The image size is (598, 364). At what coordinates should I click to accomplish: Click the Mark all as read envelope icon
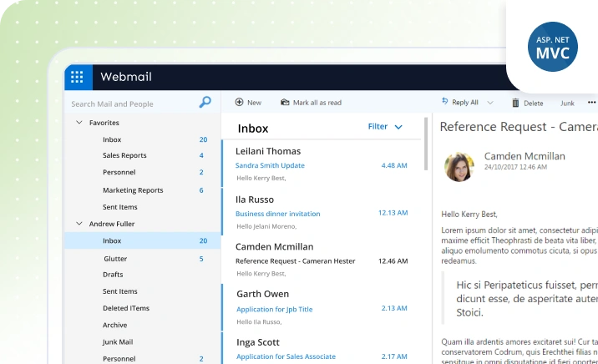click(285, 102)
